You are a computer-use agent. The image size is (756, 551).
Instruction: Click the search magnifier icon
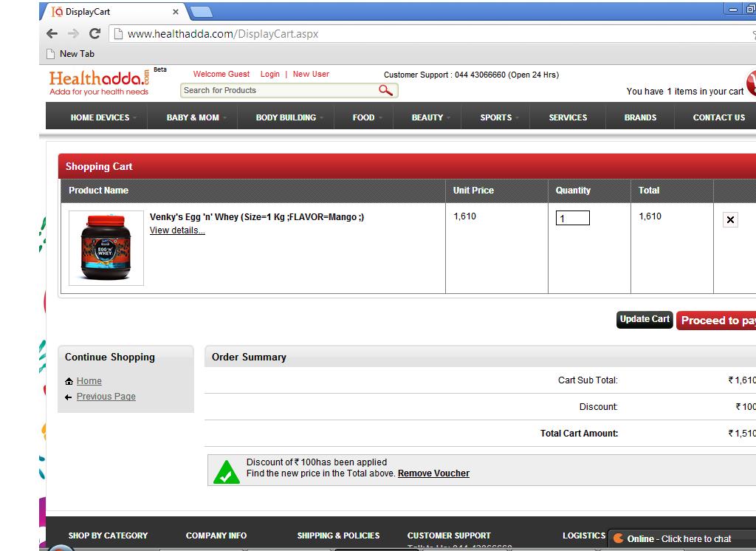coord(385,90)
